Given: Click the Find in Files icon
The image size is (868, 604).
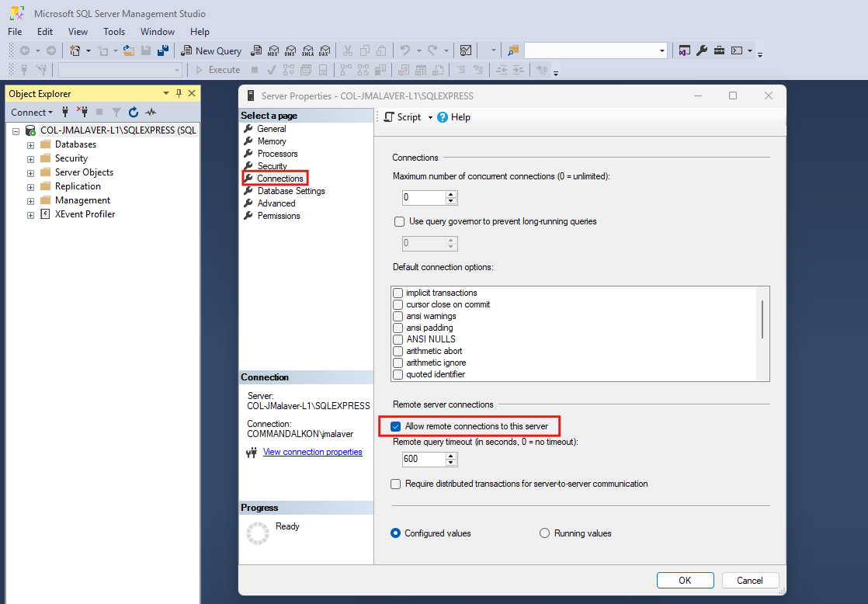Looking at the screenshot, I should (513, 51).
